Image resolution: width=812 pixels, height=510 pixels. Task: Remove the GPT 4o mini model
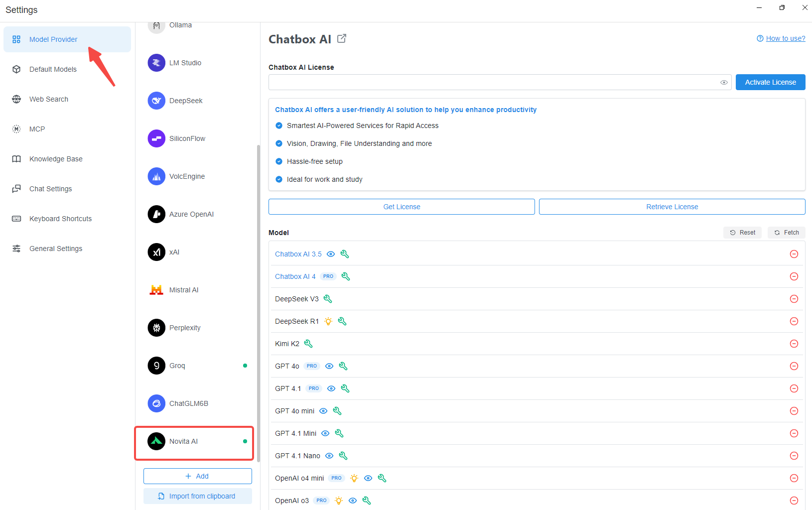(x=794, y=411)
